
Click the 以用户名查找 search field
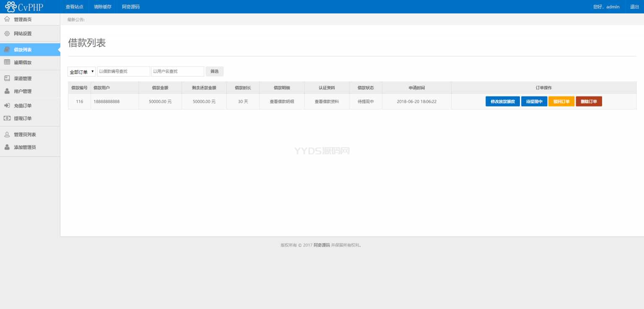coord(177,71)
